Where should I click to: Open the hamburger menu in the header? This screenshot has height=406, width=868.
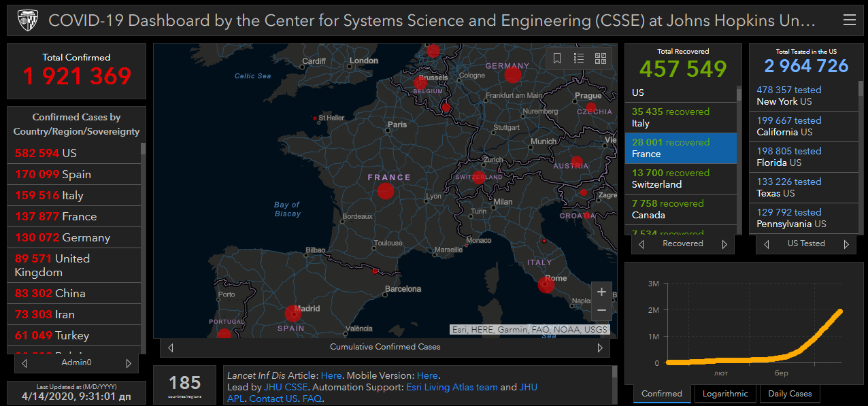coord(849,20)
